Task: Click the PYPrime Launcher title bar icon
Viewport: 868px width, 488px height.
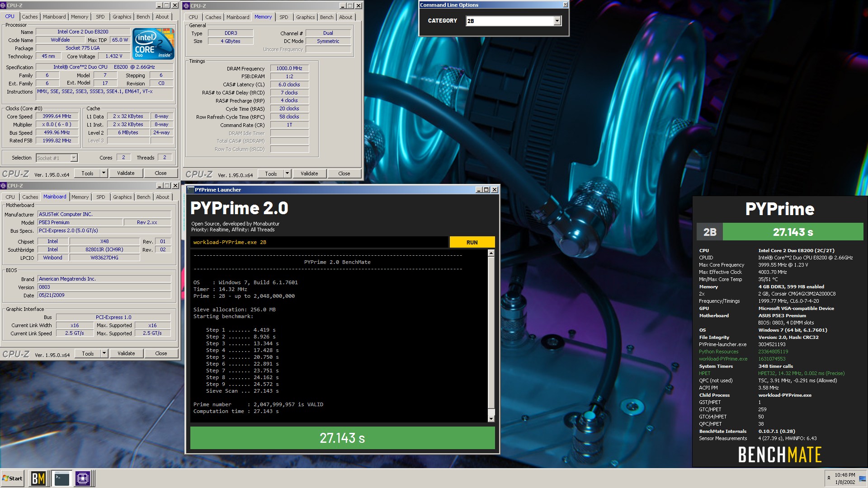Action: tap(191, 190)
